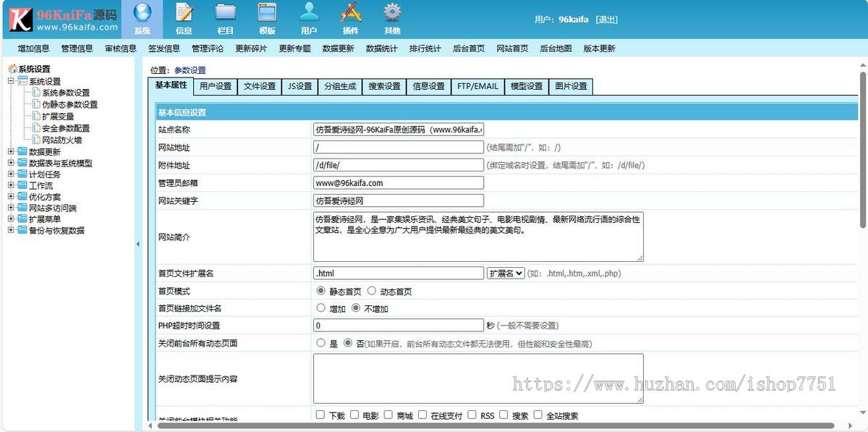Viewport: 868px width, 432px height.
Task: Select 静态首页 radio button
Action: (321, 291)
